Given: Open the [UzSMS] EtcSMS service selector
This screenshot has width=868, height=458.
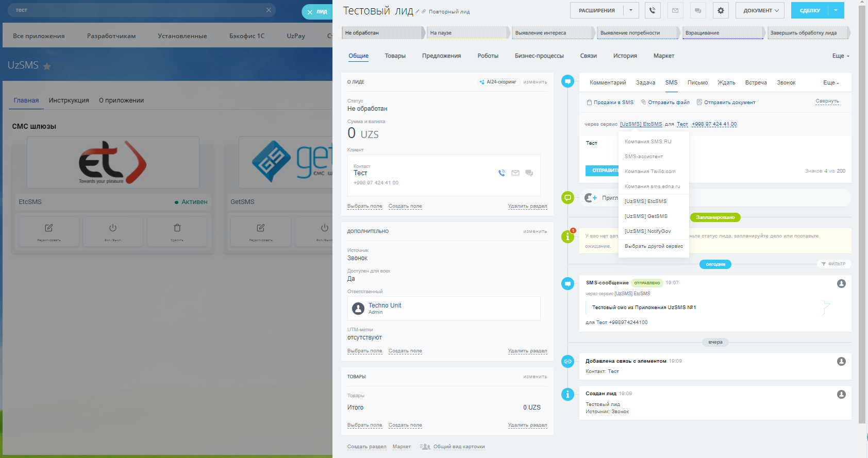Looking at the screenshot, I should [x=641, y=124].
